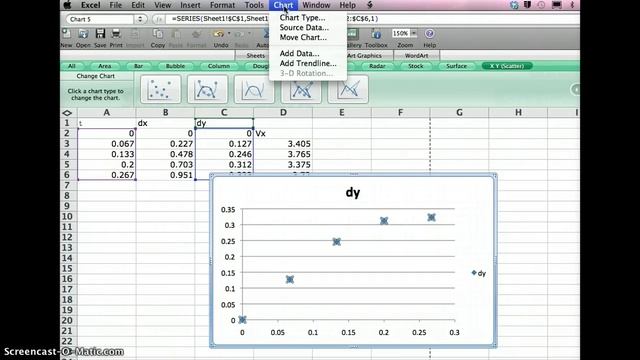Choose Chart Type from Chart menu
This screenshot has width=640, height=360.
pyautogui.click(x=302, y=18)
